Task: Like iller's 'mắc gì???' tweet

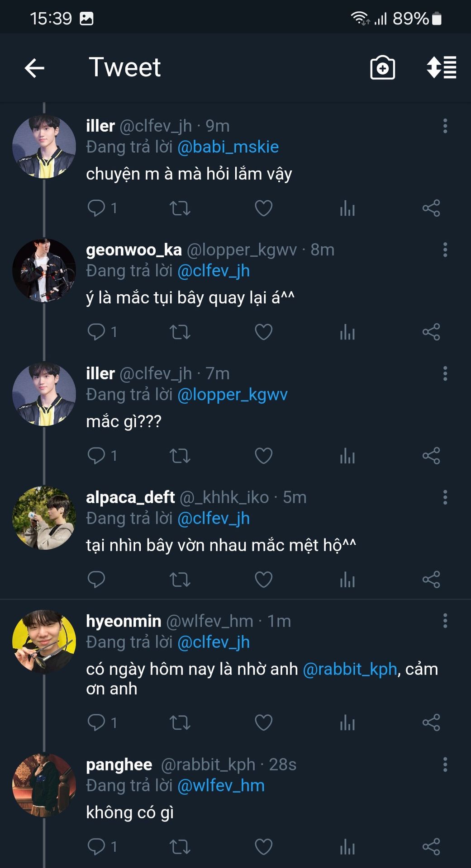Action: [x=263, y=455]
